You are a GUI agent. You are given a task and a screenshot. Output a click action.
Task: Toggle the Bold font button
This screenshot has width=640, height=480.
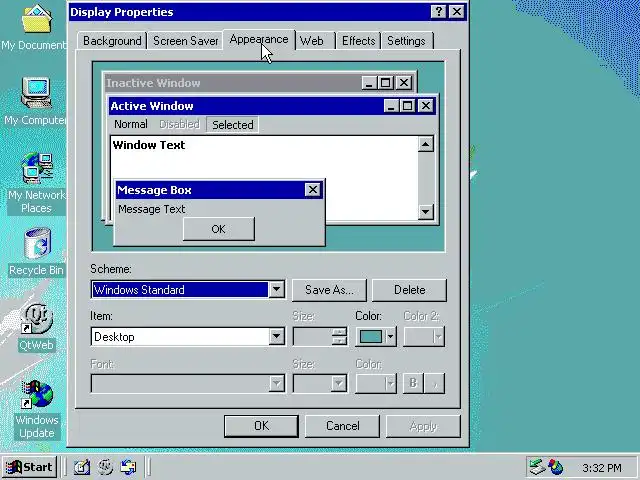tap(413, 383)
